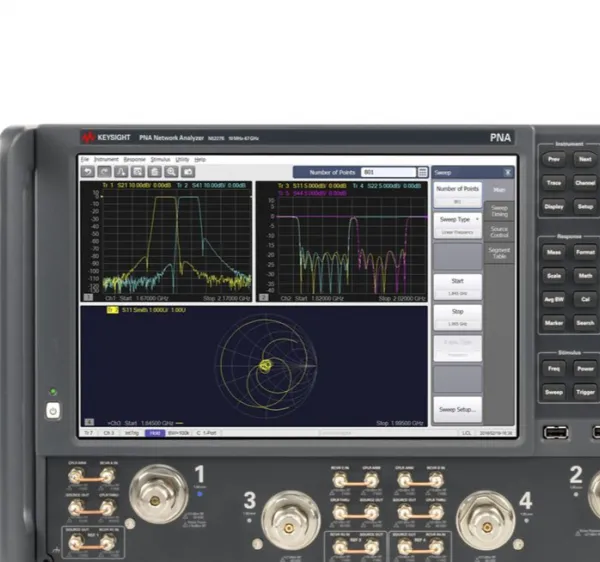The height and width of the screenshot is (562, 600).
Task: Push the Search hardkey
Action: (x=585, y=323)
